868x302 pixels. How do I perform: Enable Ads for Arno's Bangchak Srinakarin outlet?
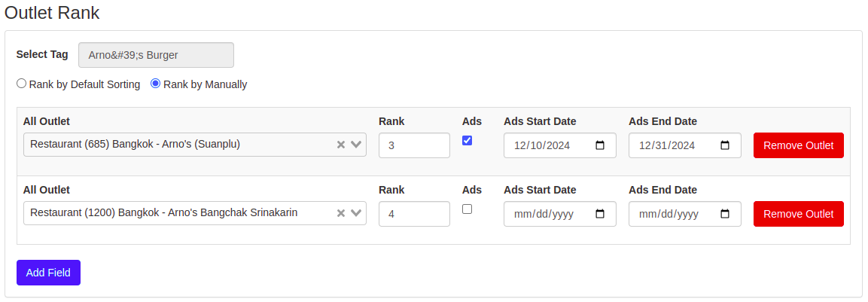467,209
